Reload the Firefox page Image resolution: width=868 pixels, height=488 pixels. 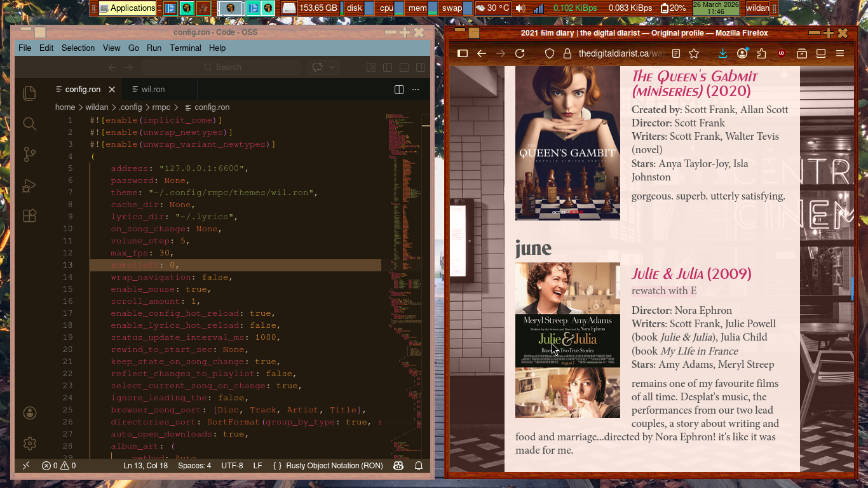click(520, 54)
